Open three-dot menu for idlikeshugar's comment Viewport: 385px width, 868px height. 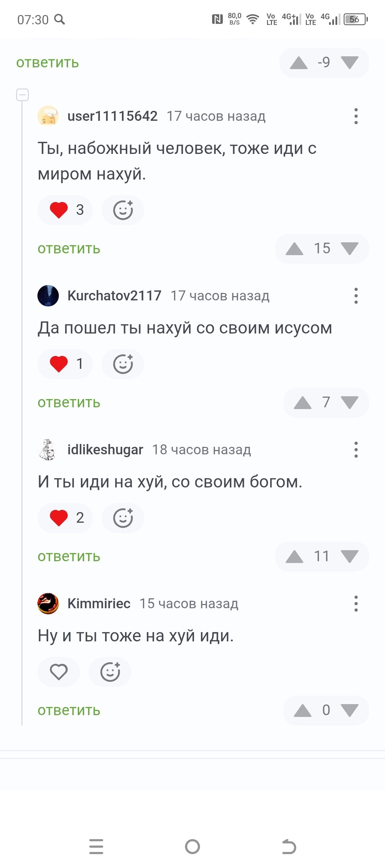[356, 450]
